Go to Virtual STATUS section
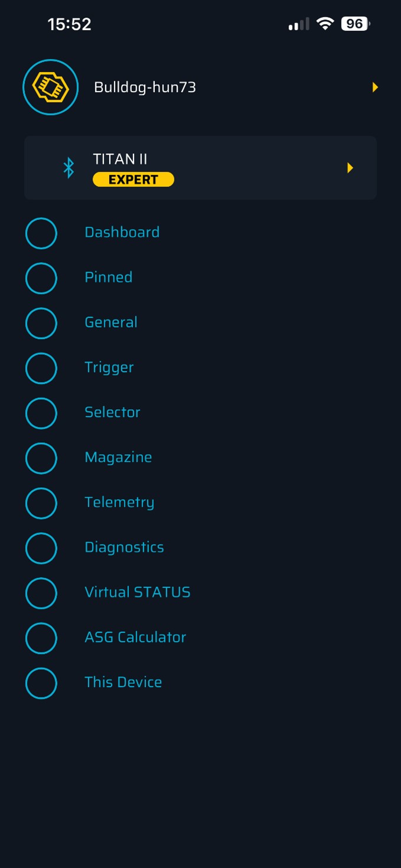This screenshot has width=401, height=868. [137, 592]
